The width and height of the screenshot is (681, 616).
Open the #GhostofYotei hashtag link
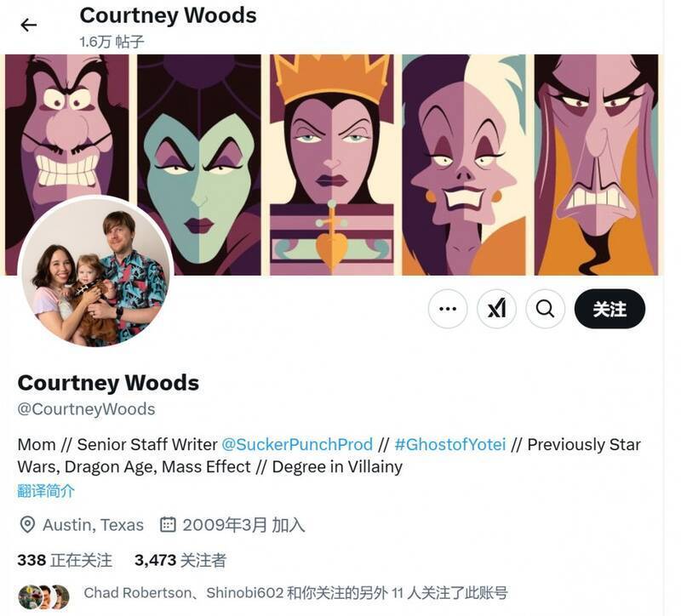[450, 444]
